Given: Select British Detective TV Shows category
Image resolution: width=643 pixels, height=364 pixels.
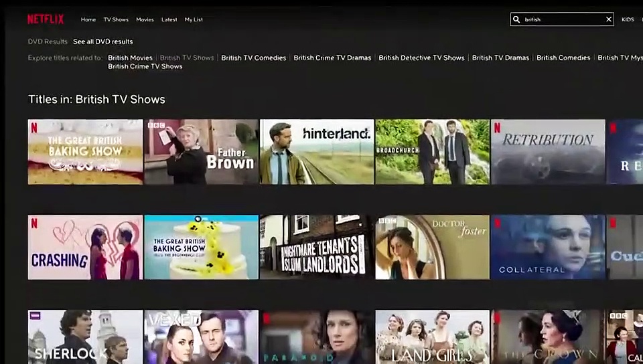Looking at the screenshot, I should click(x=421, y=58).
